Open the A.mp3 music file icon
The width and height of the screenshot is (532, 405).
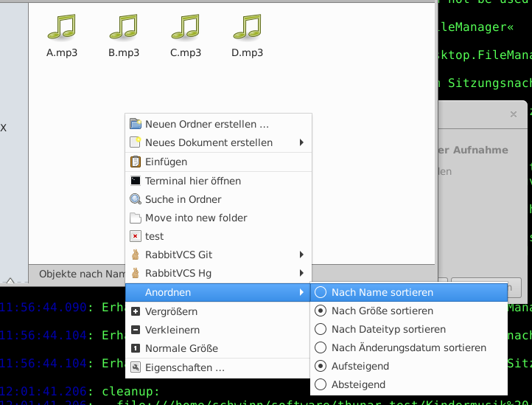click(62, 27)
